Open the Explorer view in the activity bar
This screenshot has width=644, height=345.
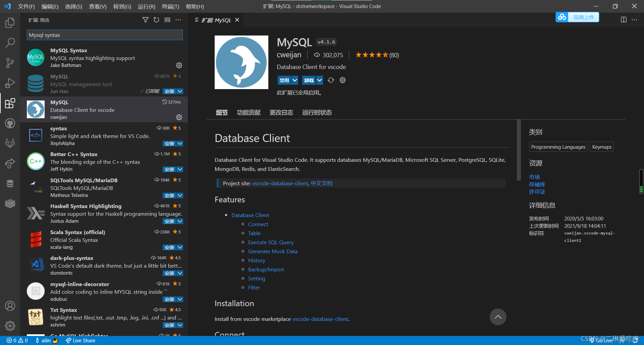10,22
